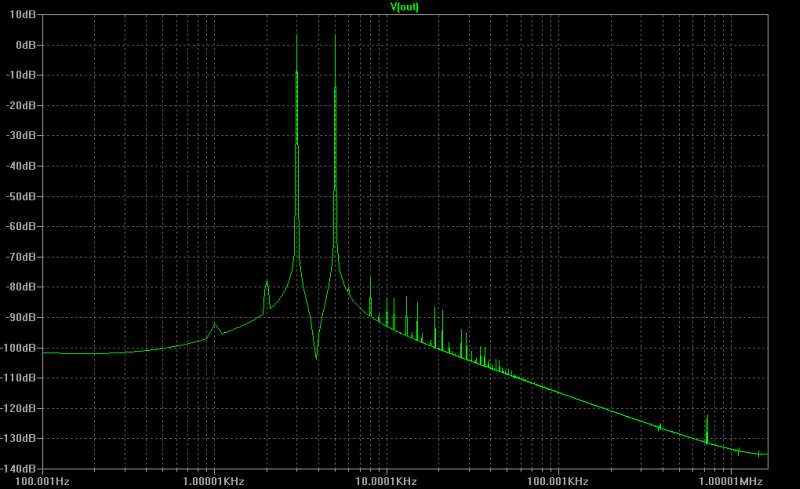
Task: Click the -140dB axis label
Action: click(18, 468)
